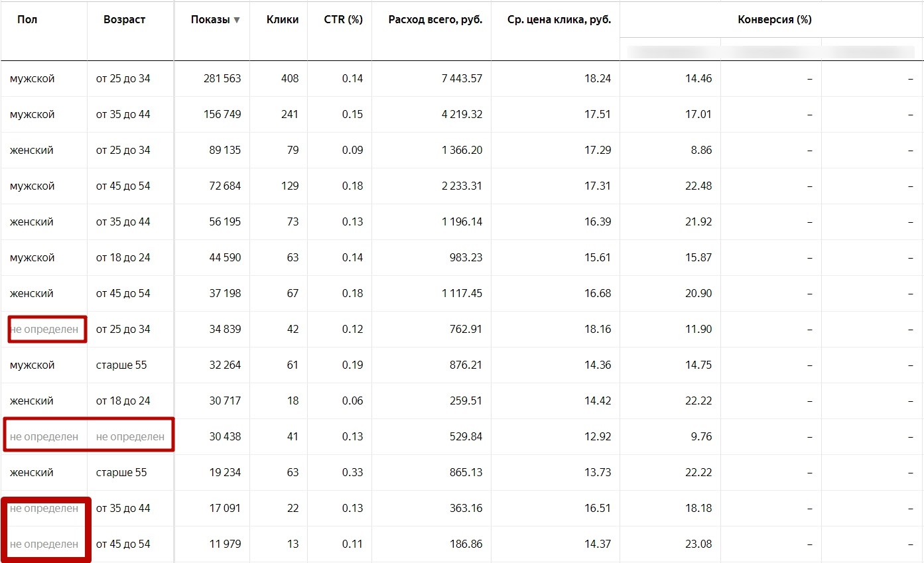Sort by Расход всего, руб. header

[x=435, y=20]
